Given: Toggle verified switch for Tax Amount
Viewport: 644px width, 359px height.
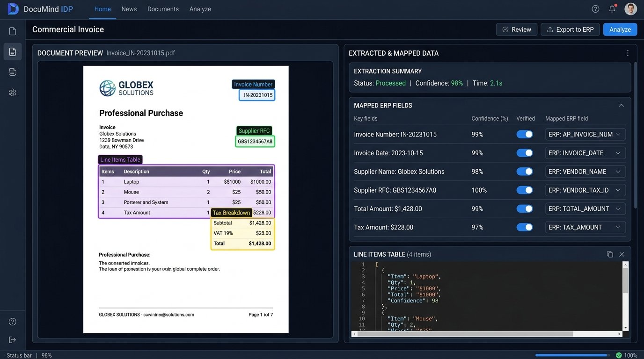Looking at the screenshot, I should tap(525, 227).
